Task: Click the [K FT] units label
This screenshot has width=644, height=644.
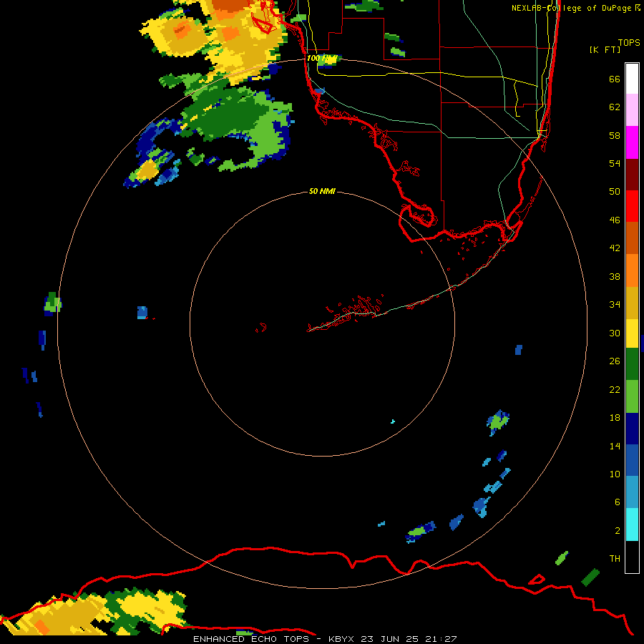Action: 605,50
